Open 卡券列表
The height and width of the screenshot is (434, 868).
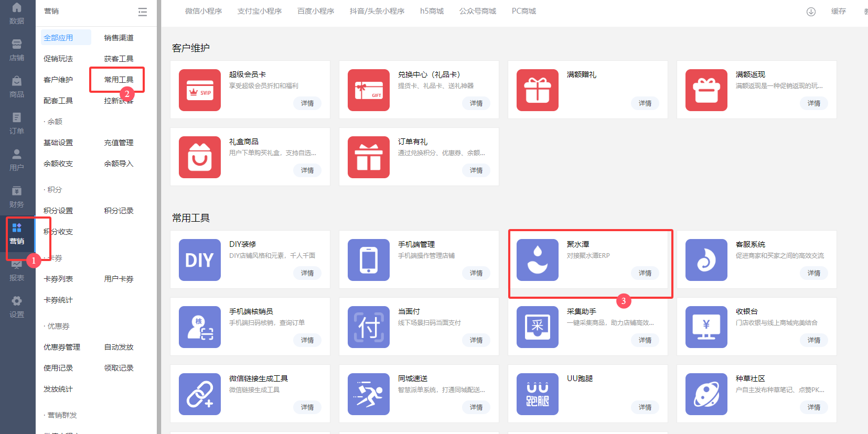[x=58, y=279]
